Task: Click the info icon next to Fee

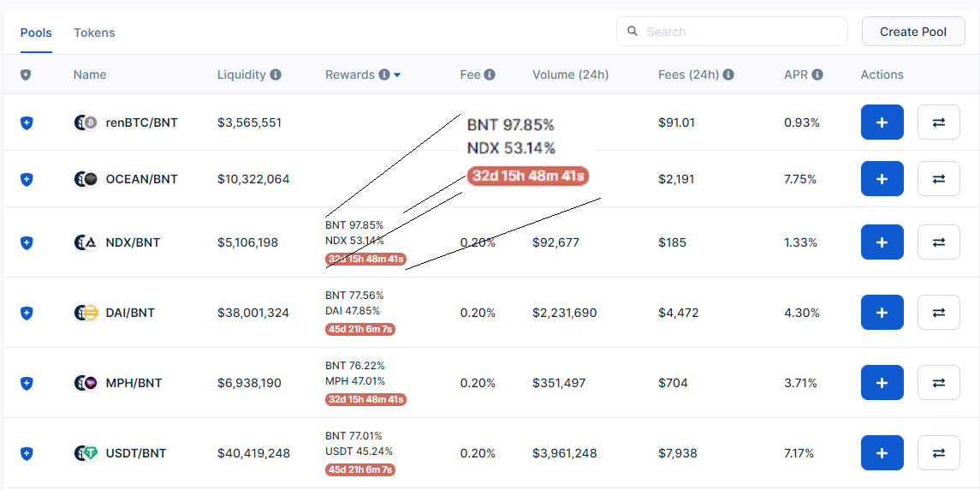Action: coord(490,75)
